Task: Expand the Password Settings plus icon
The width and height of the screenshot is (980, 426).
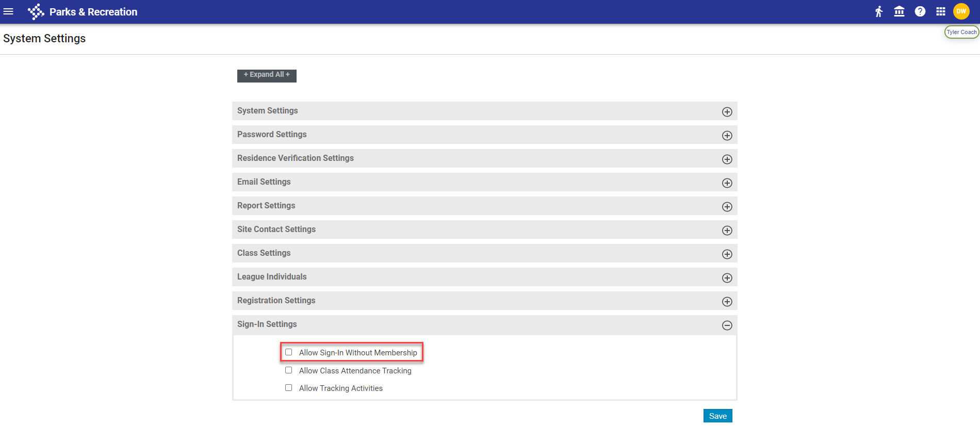Action: (x=727, y=136)
